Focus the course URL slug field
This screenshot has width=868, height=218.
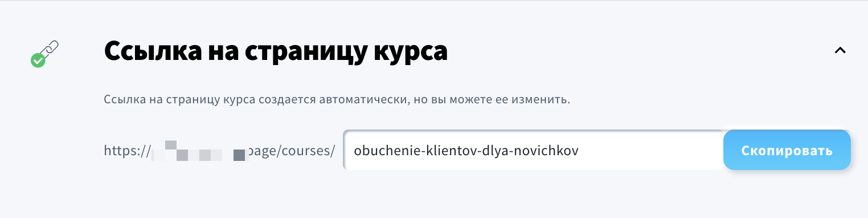pyautogui.click(x=533, y=151)
